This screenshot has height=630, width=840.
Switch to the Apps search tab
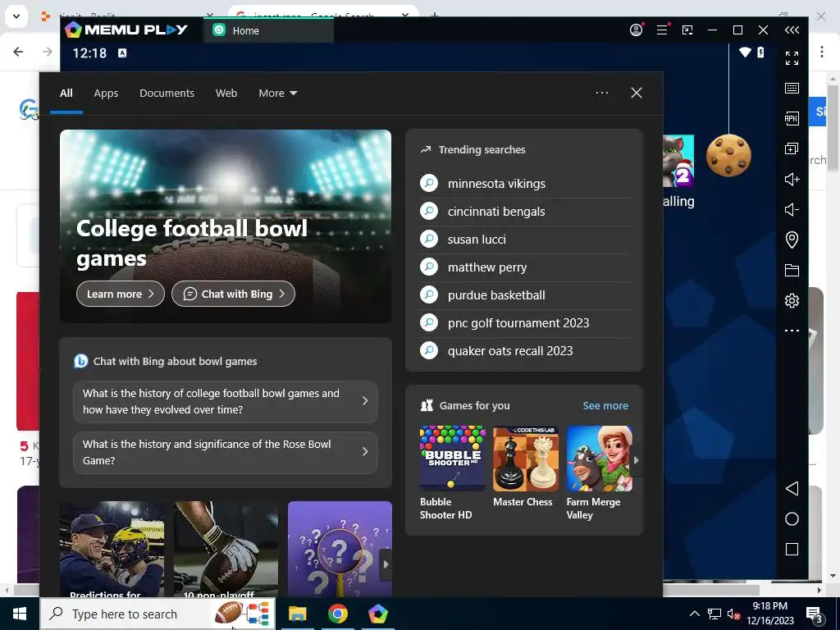(106, 94)
